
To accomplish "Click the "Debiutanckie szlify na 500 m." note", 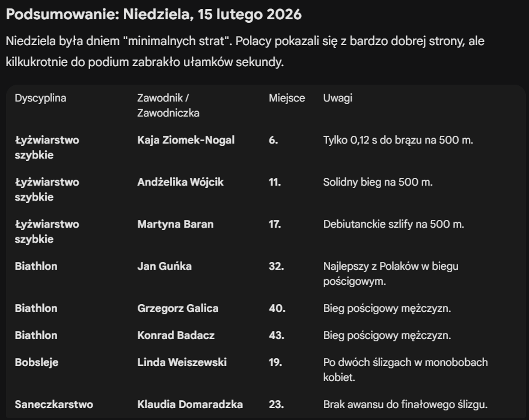I will coord(393,224).
